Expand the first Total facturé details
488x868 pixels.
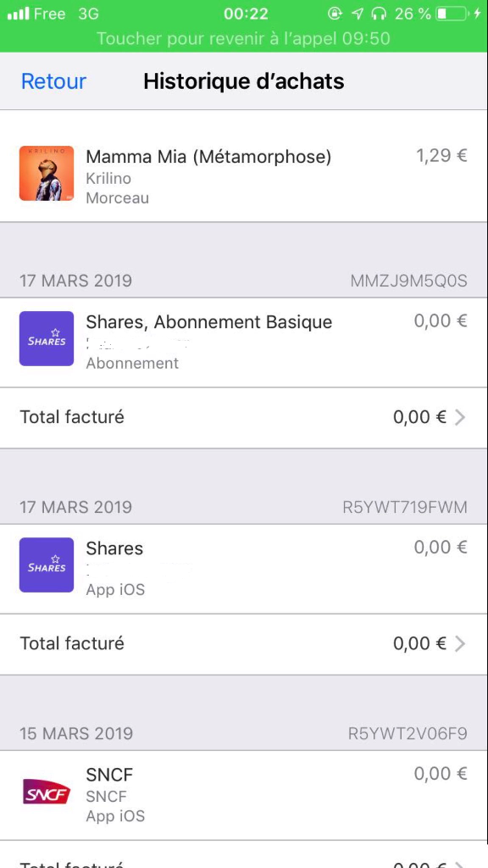point(244,416)
